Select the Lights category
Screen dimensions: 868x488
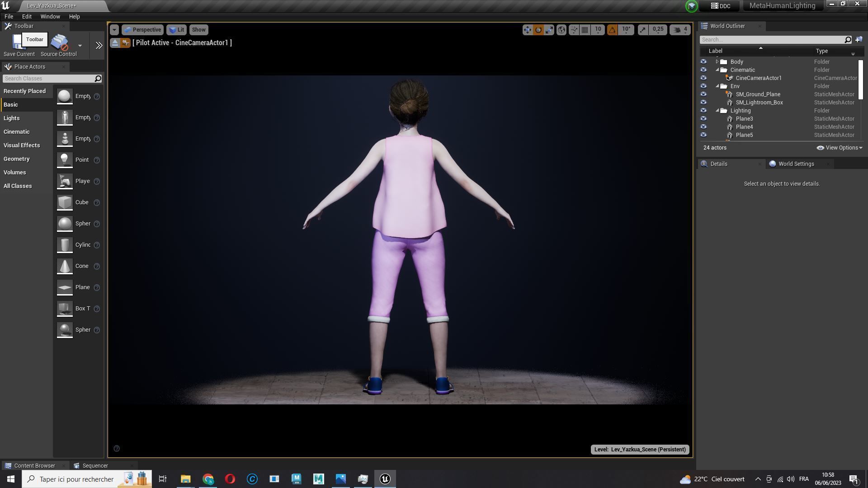(x=12, y=118)
